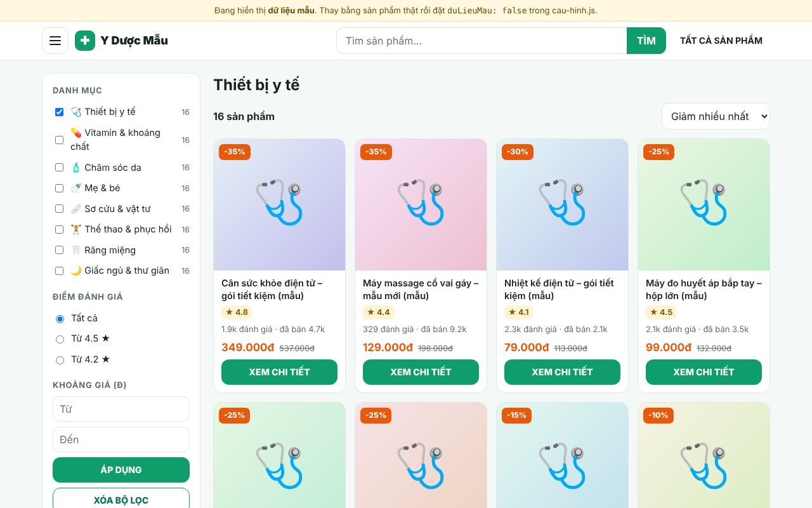This screenshot has width=812, height=508.
Task: Open the Máy đo huyết áp bắp tay thumbnail
Action: pyautogui.click(x=704, y=204)
